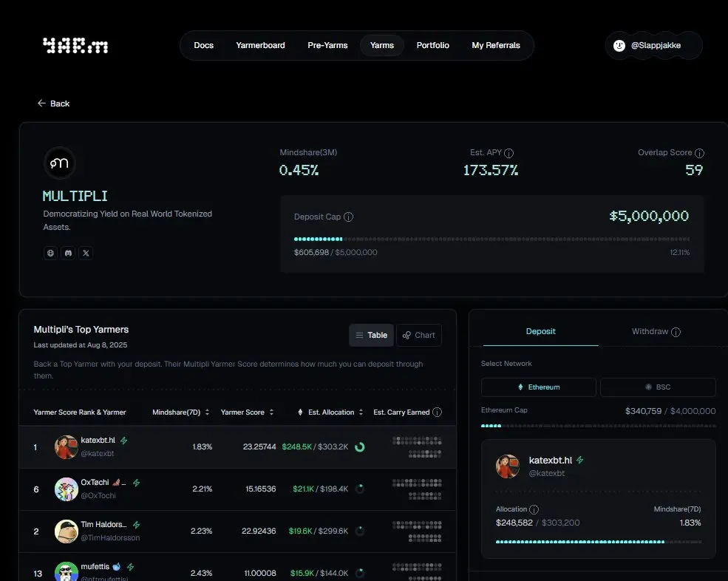
Task: Select the Tim Haldors avatar
Action: pos(67,531)
